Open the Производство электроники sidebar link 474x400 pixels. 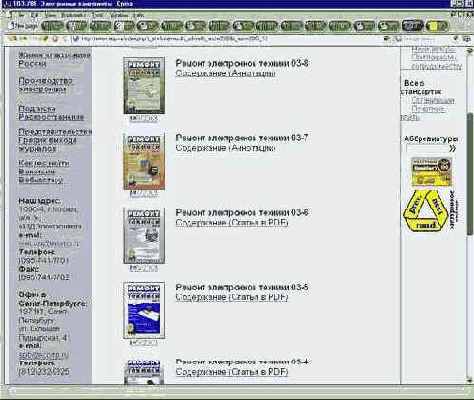click(46, 85)
